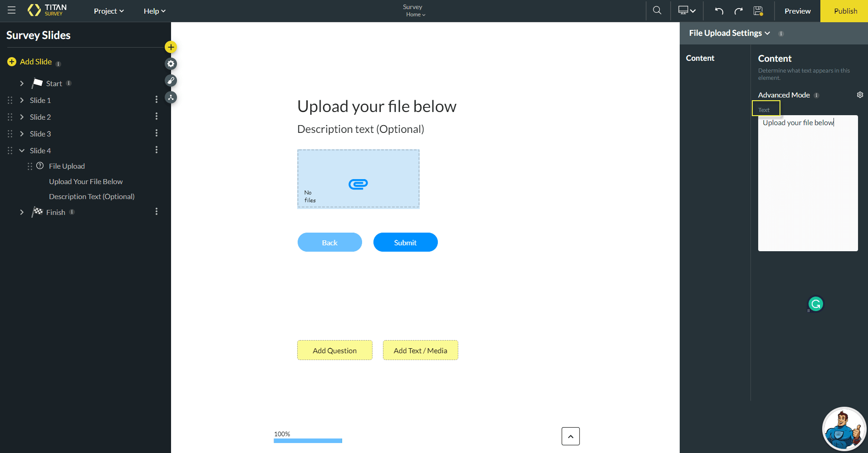Screen dimensions: 868x453
Task: Save the survey using the diskette icon
Action: point(757,10)
